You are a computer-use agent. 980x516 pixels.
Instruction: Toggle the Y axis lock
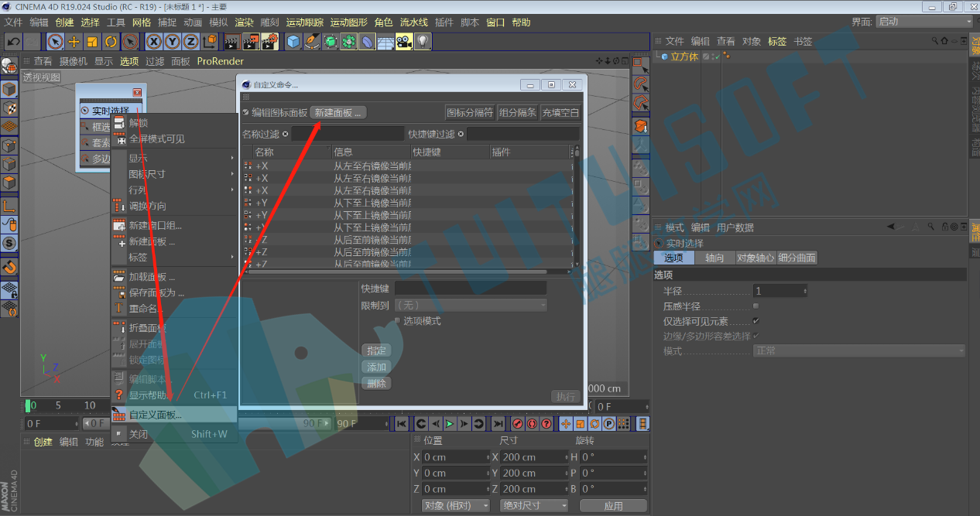172,42
